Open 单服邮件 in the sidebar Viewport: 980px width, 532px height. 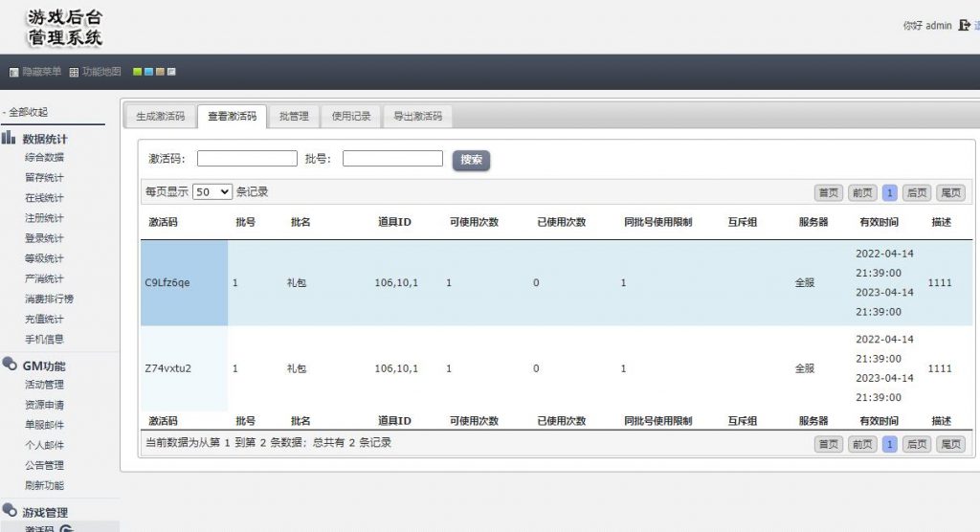pyautogui.click(x=44, y=425)
